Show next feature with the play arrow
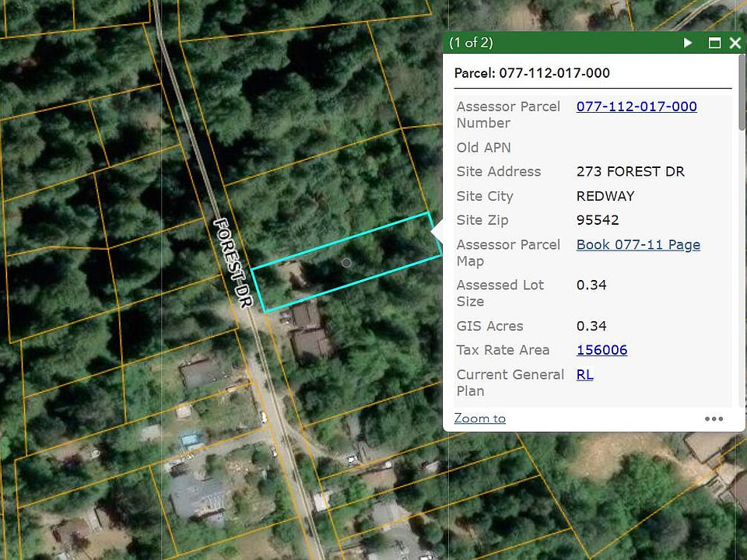The width and height of the screenshot is (747, 560). tap(687, 43)
